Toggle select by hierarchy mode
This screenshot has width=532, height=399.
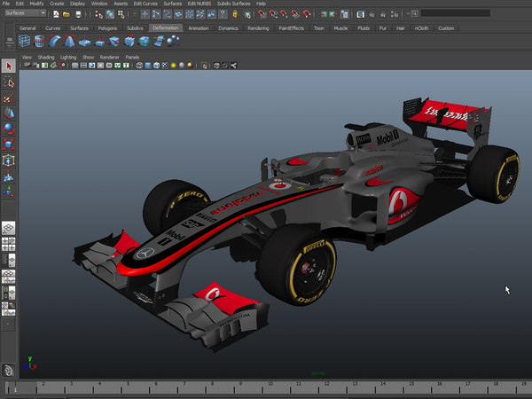(x=98, y=14)
